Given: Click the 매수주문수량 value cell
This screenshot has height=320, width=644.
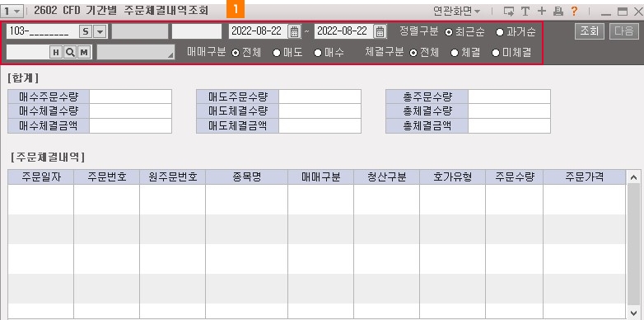Looking at the screenshot, I should pyautogui.click(x=130, y=96).
